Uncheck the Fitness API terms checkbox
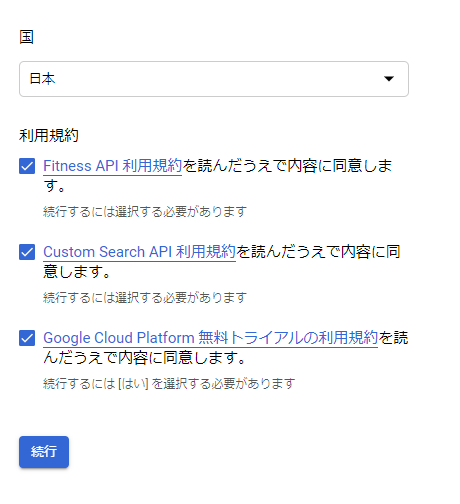The image size is (460, 504). (x=27, y=166)
